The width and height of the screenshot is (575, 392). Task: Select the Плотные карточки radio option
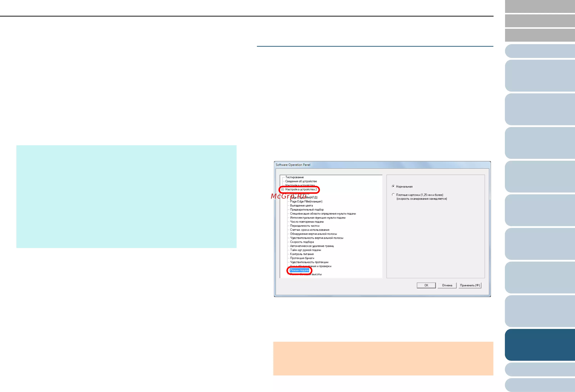click(x=393, y=195)
